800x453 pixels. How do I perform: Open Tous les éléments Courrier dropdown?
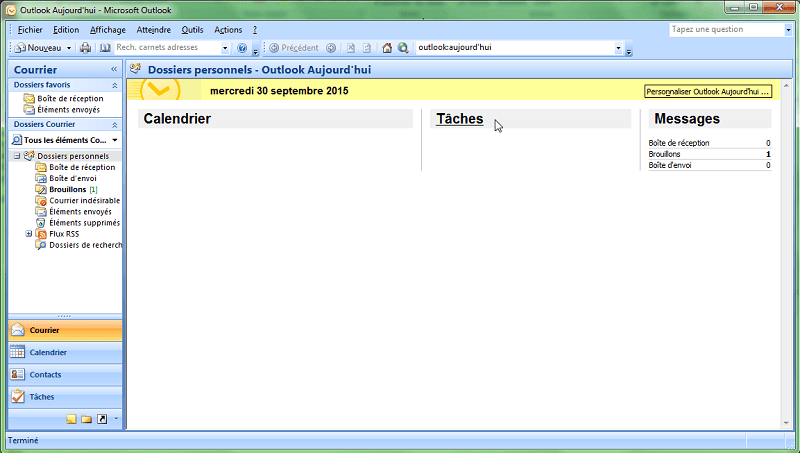coord(115,140)
